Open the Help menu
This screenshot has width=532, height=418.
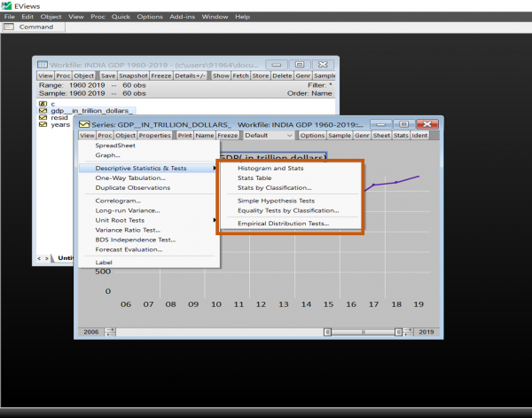pyautogui.click(x=242, y=17)
